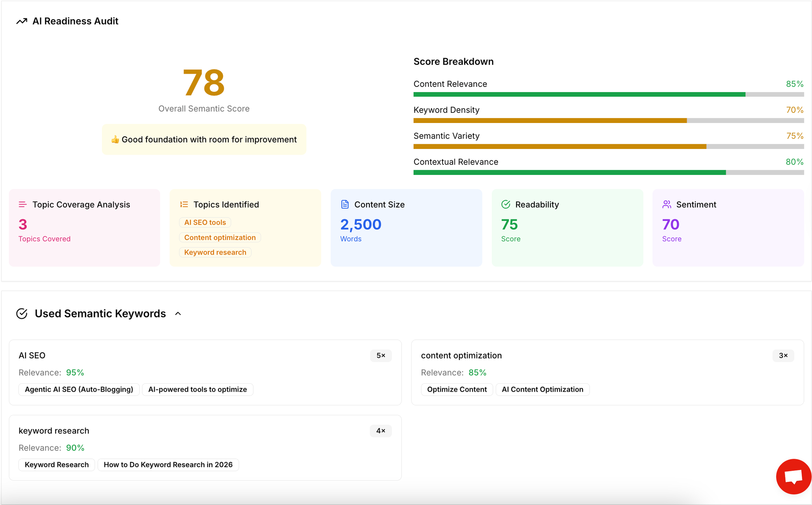812x505 pixels.
Task: Click the Content optimization topic tag
Action: [x=220, y=237]
